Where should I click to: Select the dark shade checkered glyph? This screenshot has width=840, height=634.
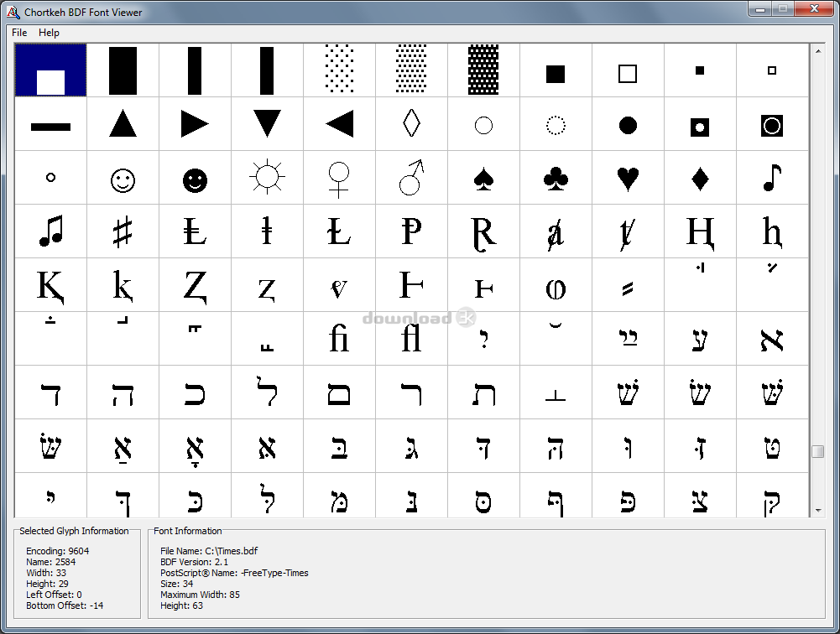[483, 70]
